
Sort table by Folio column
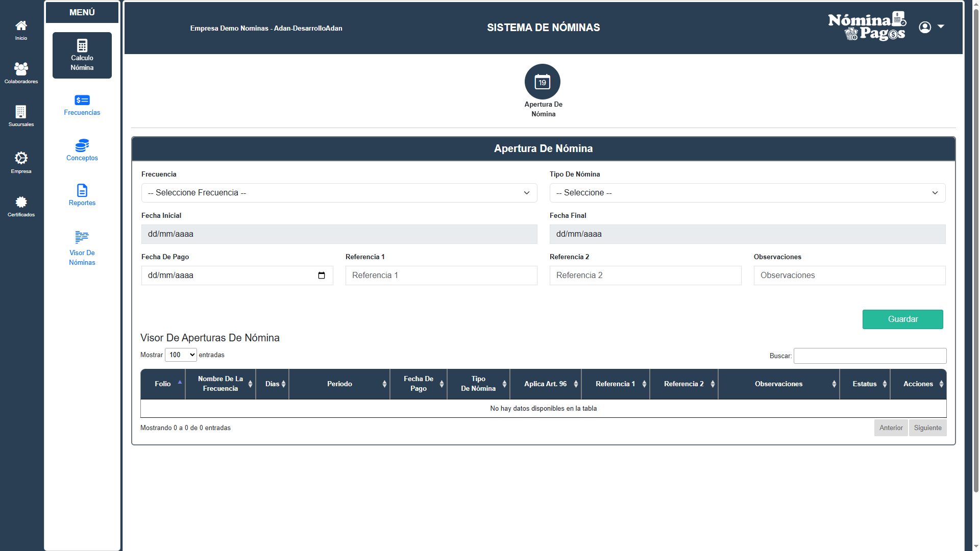point(163,384)
